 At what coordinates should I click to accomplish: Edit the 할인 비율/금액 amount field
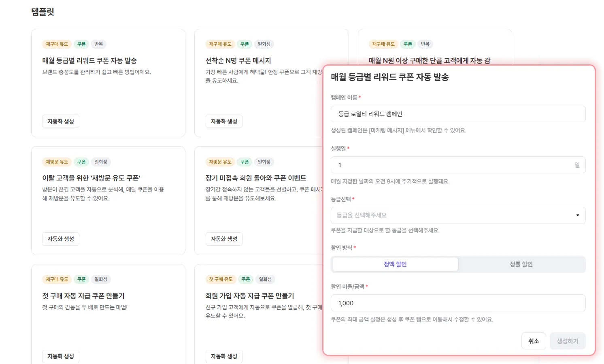(457, 303)
